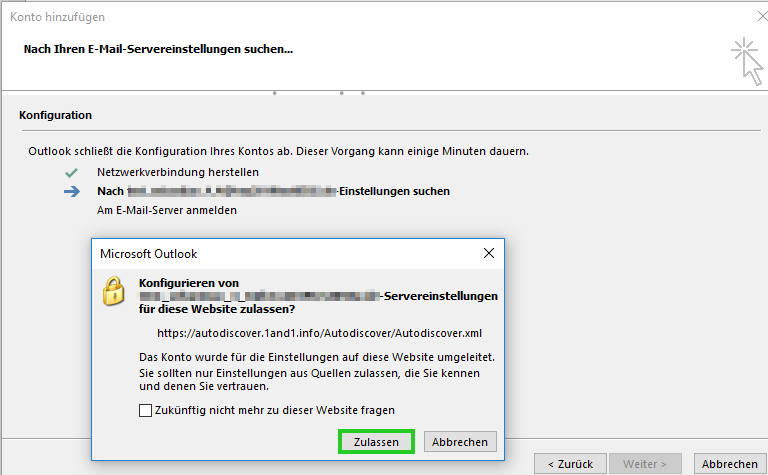
Task: Click the greyed Weiter button
Action: pos(645,464)
